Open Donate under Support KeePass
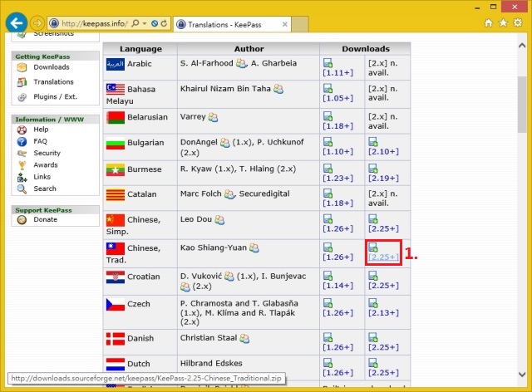This screenshot has height=392, width=532. click(x=45, y=219)
